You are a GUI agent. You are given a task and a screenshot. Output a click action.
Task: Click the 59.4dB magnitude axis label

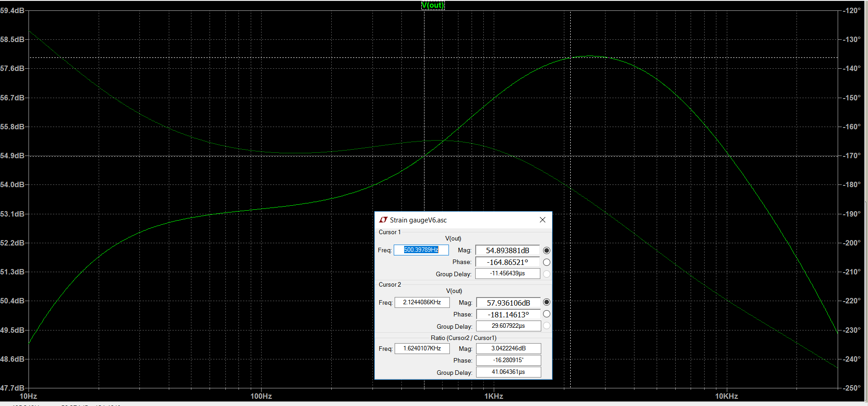tap(12, 10)
